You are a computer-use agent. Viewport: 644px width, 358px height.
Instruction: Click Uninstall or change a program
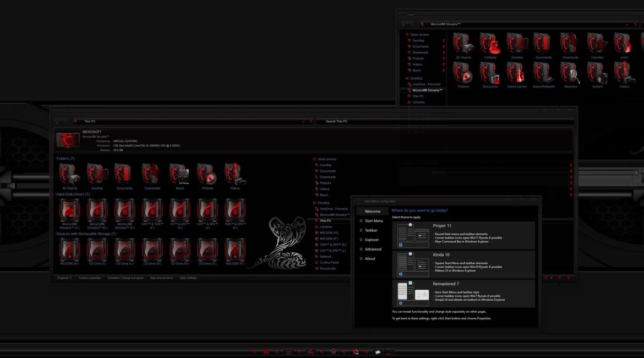click(125, 278)
